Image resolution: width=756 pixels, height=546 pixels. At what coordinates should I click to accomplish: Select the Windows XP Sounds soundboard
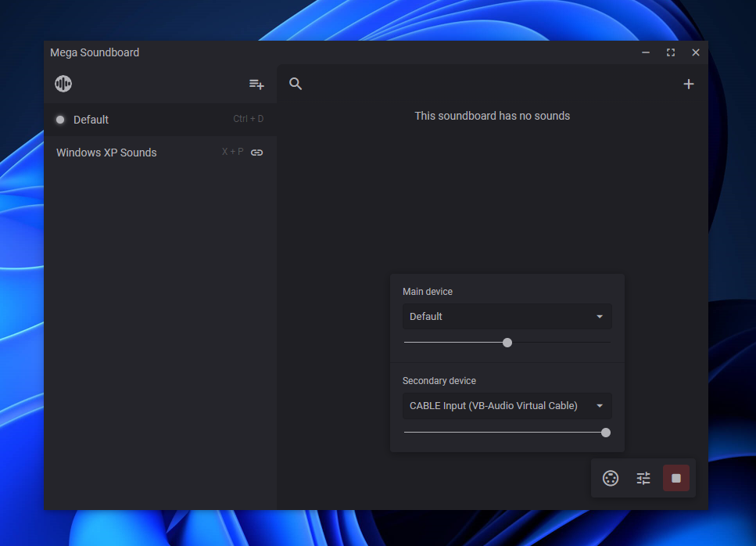(106, 153)
